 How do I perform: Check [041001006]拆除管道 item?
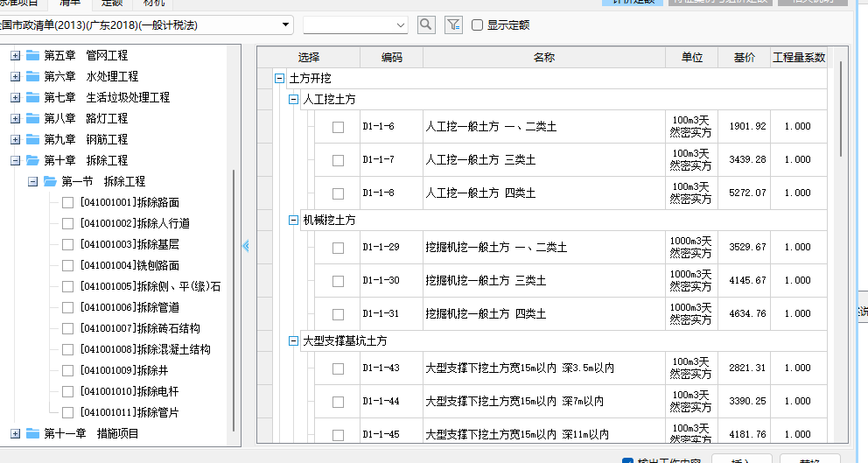coord(67,308)
